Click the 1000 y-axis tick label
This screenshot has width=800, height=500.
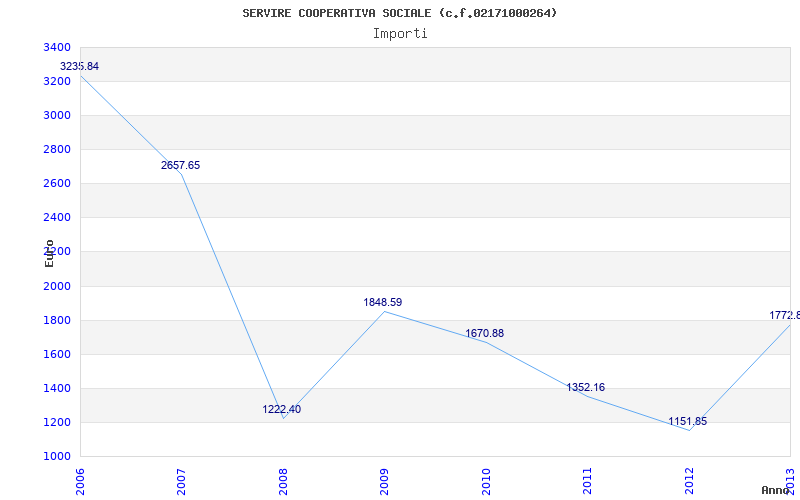coord(57,457)
